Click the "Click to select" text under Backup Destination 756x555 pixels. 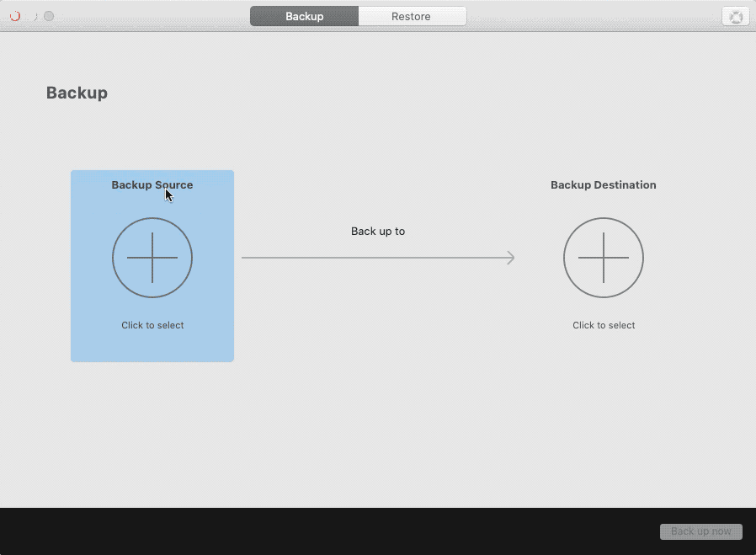[x=604, y=325]
